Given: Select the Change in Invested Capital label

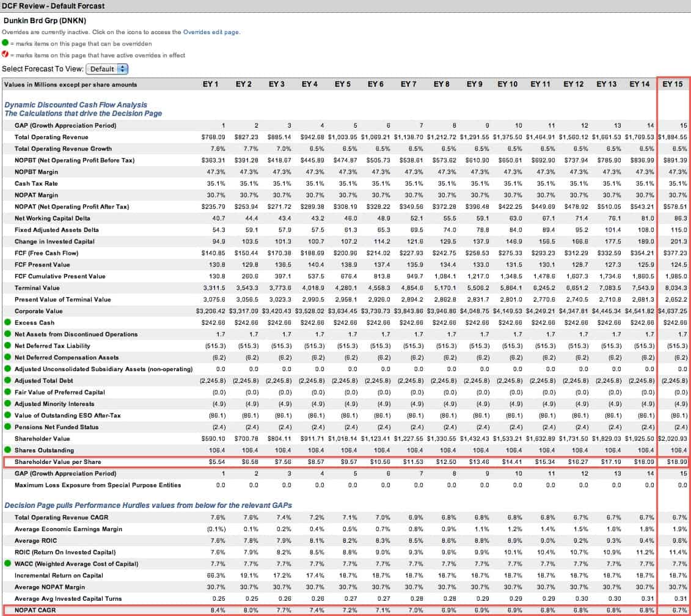Looking at the screenshot, I should pos(54,241).
